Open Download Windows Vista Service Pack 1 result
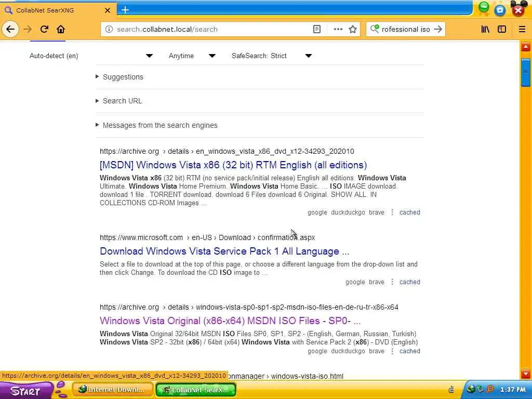 (x=224, y=251)
